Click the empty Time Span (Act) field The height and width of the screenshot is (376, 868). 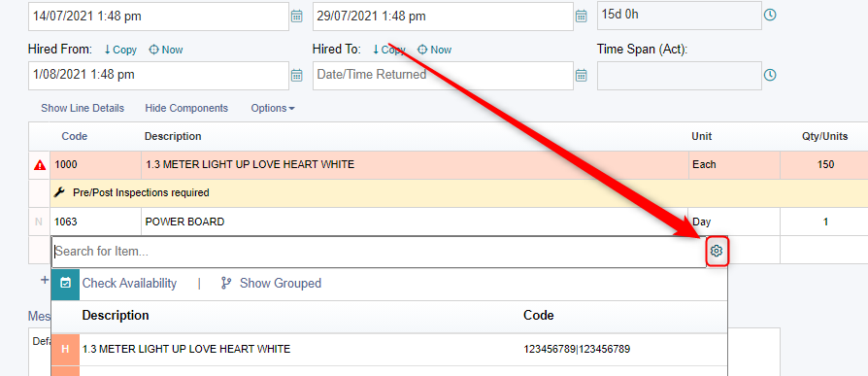tap(680, 76)
